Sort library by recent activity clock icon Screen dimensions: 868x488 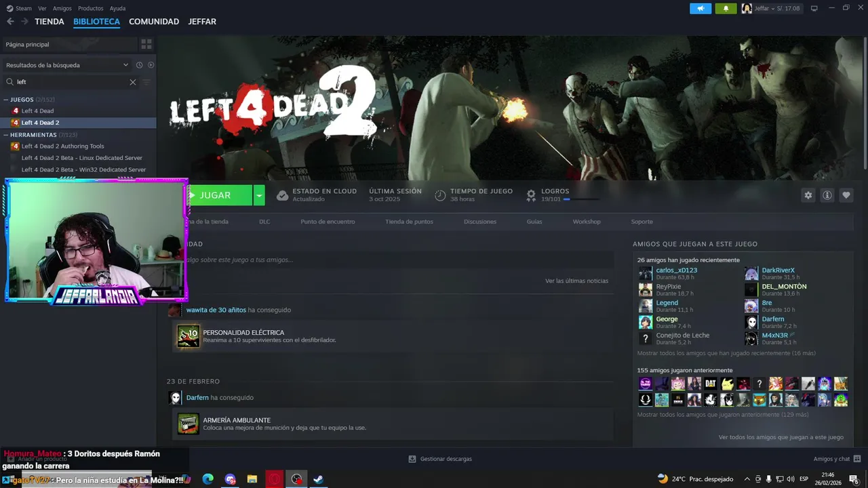(139, 65)
